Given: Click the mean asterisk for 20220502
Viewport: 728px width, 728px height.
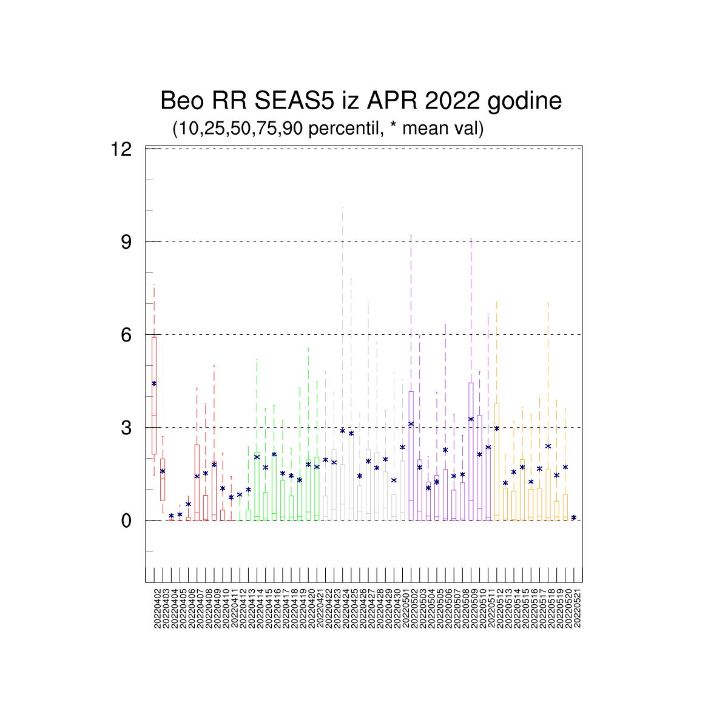Looking at the screenshot, I should [411, 424].
